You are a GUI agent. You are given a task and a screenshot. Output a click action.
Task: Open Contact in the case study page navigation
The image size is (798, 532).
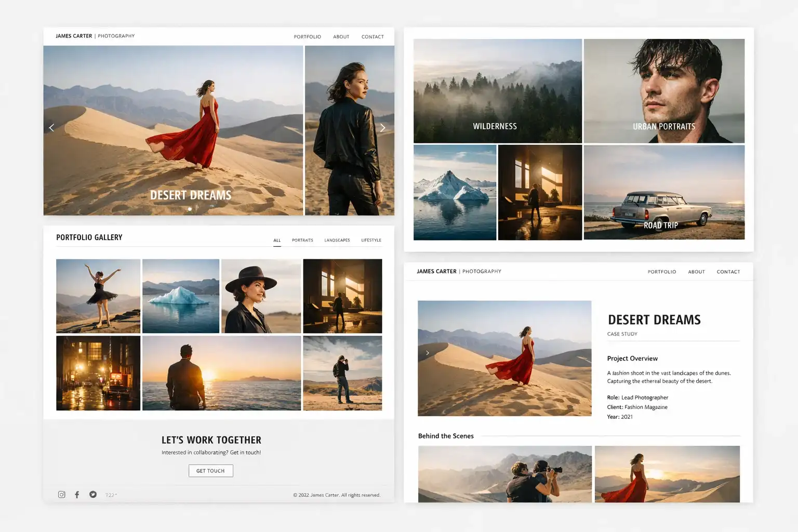pos(728,272)
